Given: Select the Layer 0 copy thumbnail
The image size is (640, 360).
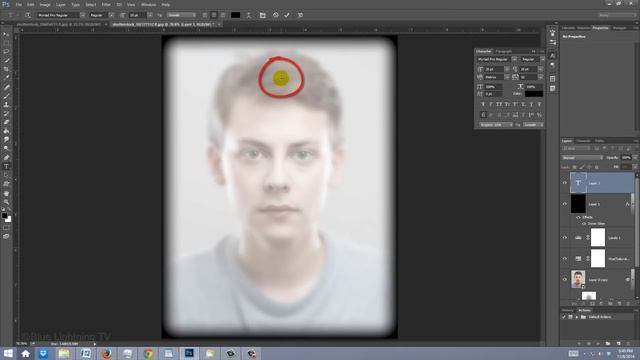Looking at the screenshot, I should pyautogui.click(x=578, y=279).
